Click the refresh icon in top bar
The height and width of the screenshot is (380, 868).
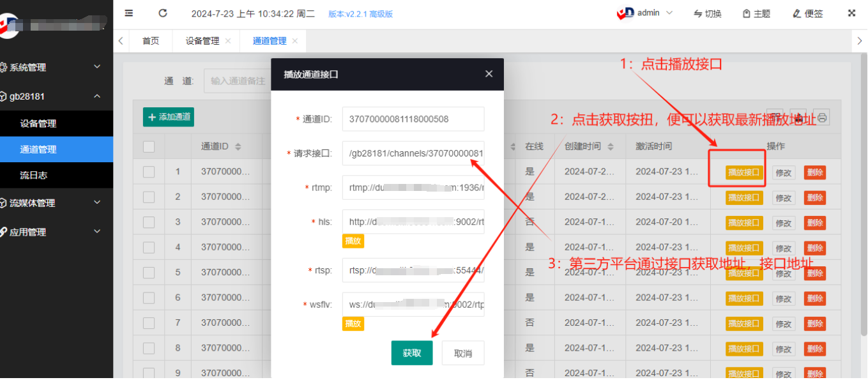[x=163, y=13]
